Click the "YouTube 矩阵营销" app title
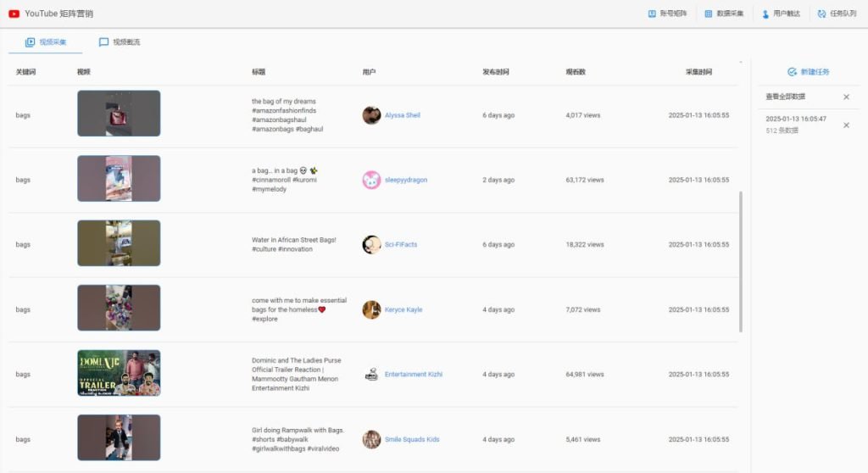 58,14
